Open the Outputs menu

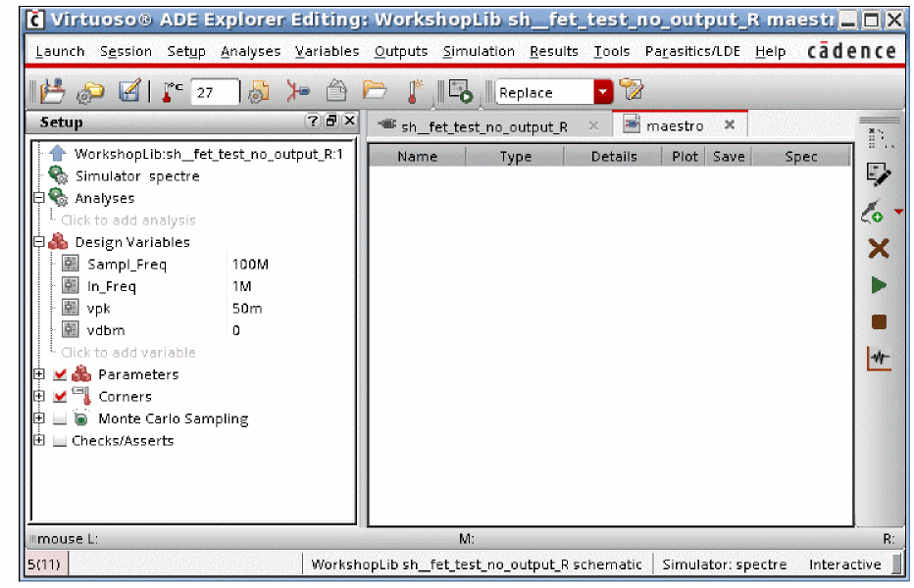click(x=401, y=51)
